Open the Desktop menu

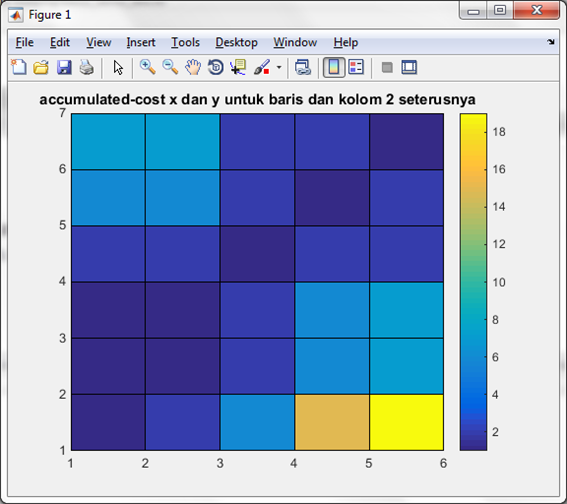coord(236,43)
